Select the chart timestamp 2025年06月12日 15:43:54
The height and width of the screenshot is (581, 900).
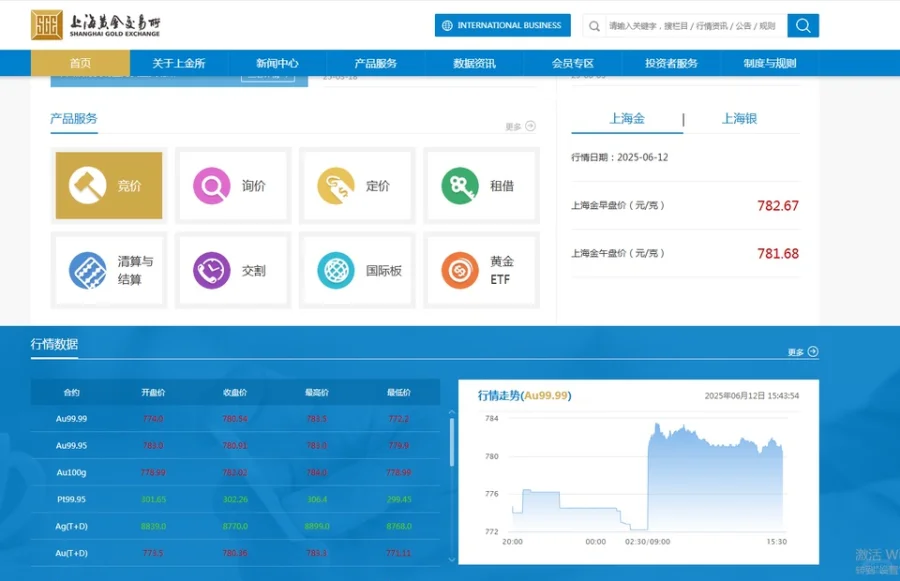[x=751, y=396]
